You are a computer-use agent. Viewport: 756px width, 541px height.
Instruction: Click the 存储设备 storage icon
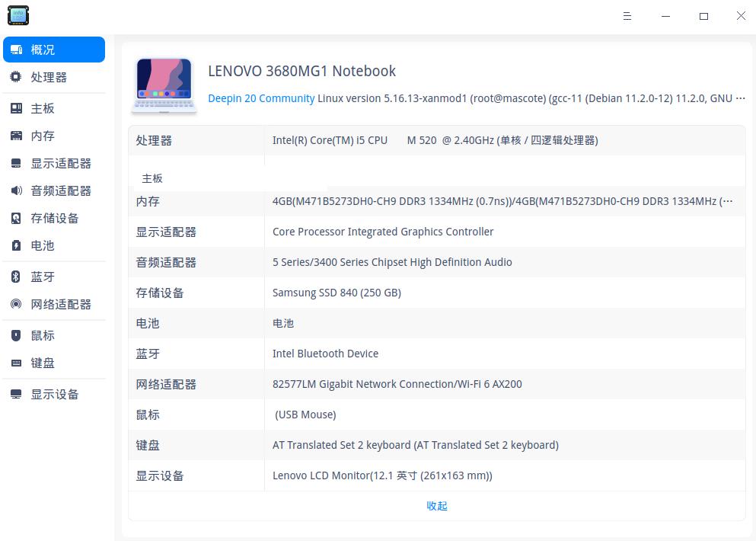[x=16, y=218]
